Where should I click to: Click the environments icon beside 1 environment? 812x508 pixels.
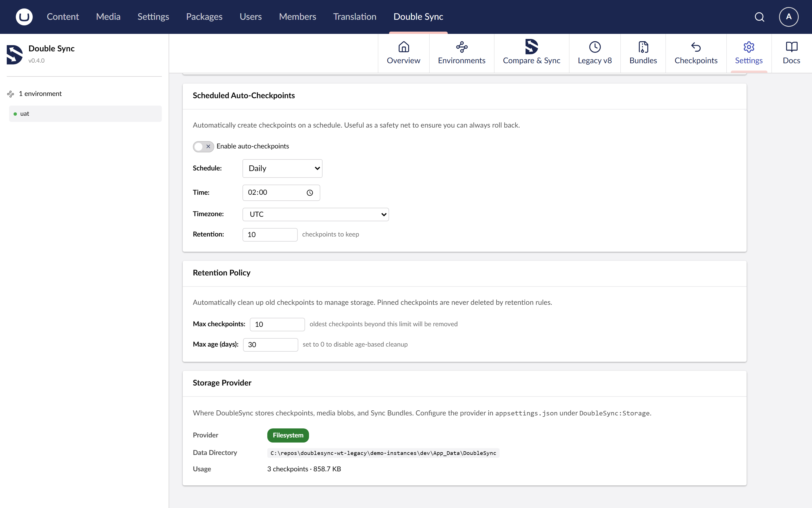pos(11,94)
